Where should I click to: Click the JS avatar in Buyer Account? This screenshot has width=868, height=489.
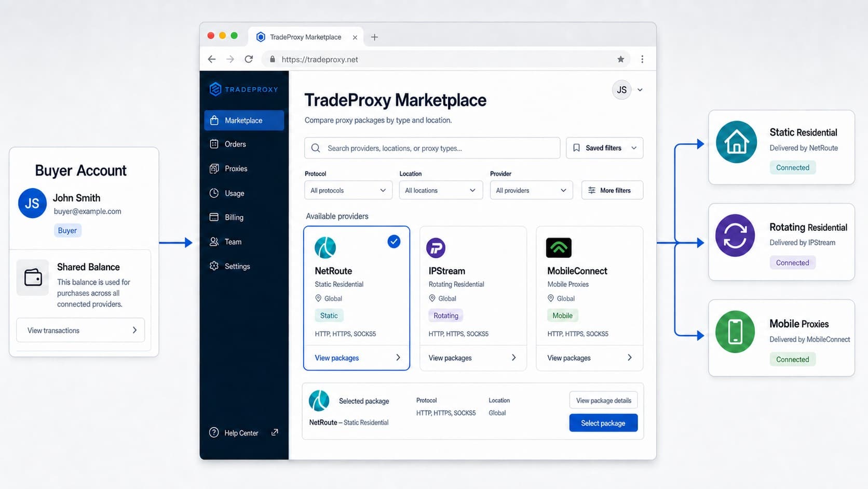point(32,203)
